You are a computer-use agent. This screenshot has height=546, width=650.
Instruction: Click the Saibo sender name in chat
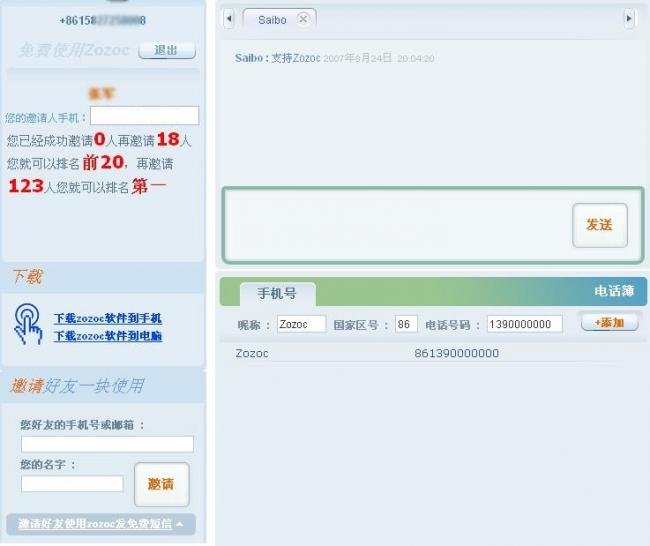(249, 58)
